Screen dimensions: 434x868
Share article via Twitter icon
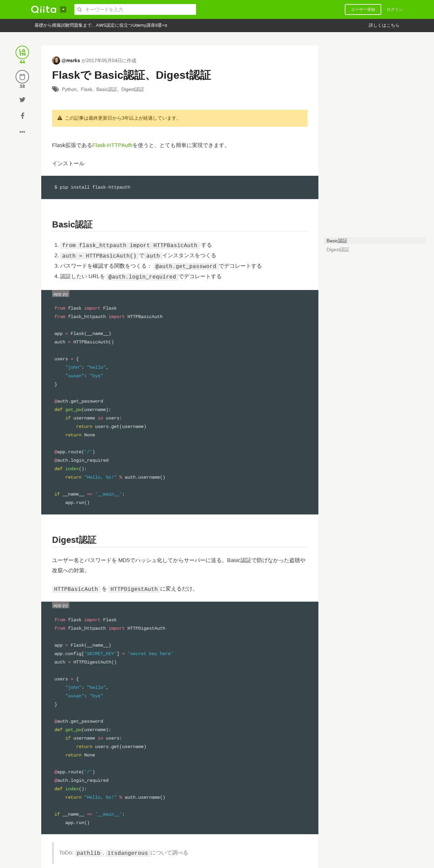tap(22, 99)
